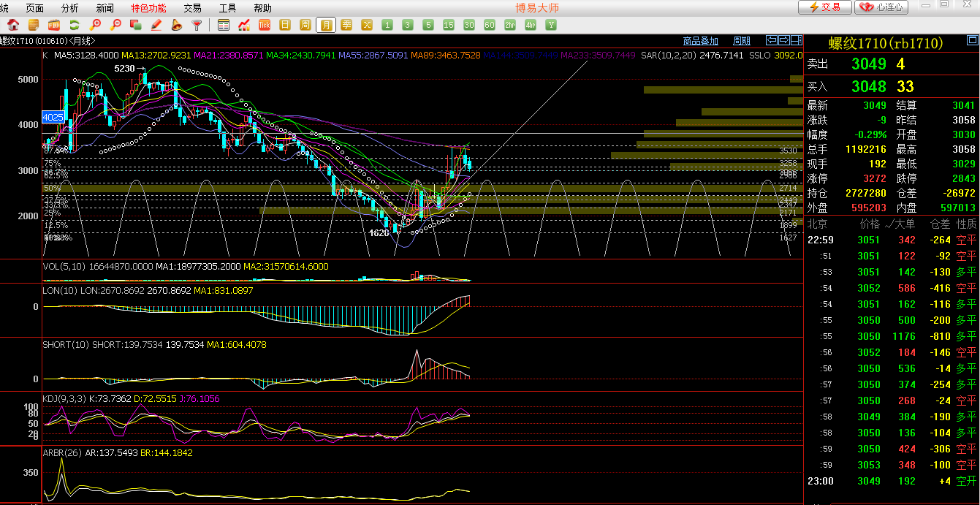
Task: Open the 工具 menu
Action: click(x=227, y=8)
